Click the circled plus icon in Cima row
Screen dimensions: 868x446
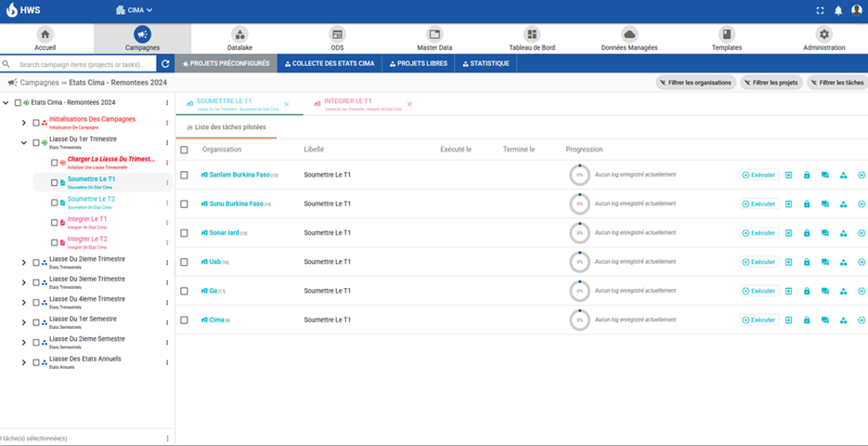tap(862, 320)
